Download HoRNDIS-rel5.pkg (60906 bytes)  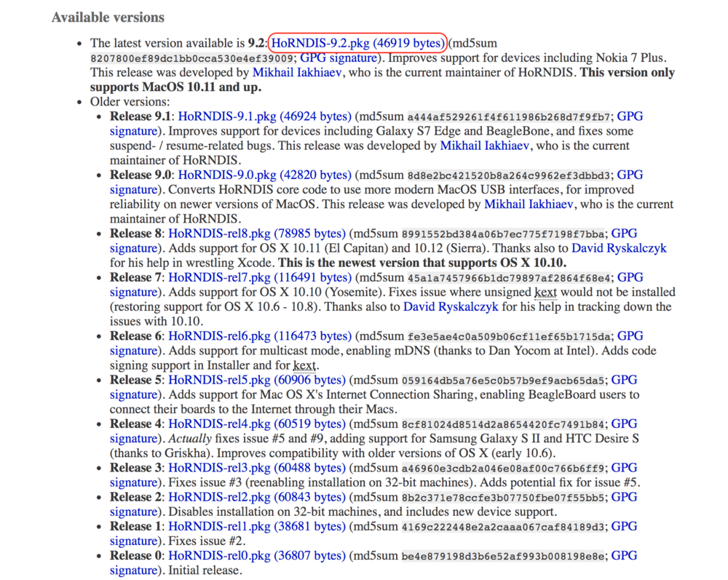point(257,380)
